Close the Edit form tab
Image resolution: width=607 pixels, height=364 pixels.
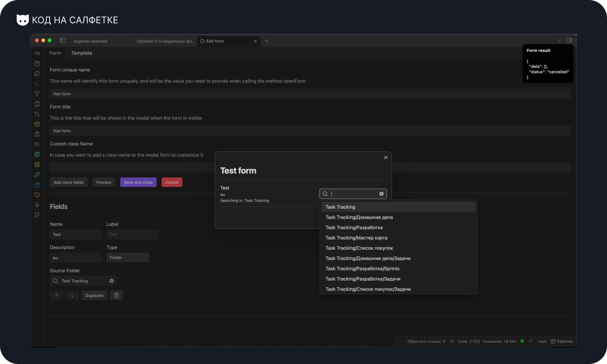pos(255,41)
